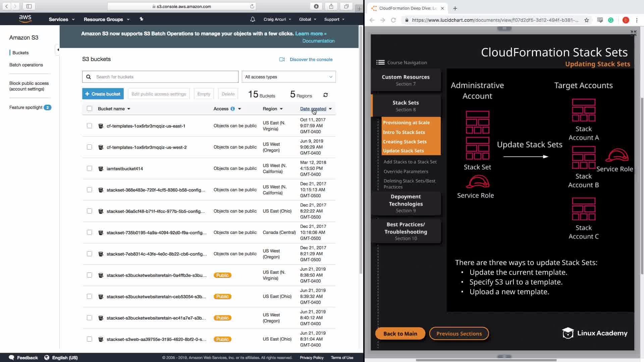644x362 pixels.
Task: Open the notifications bell icon
Action: 253,19
